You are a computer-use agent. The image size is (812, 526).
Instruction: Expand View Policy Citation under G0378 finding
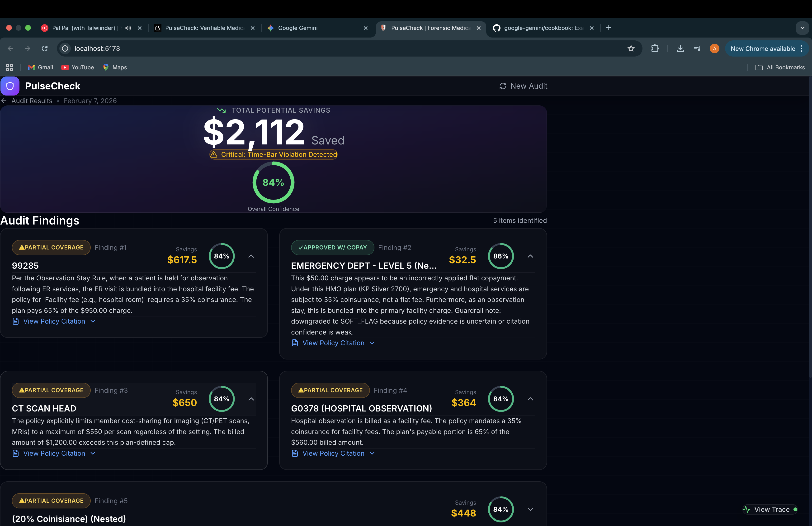[x=333, y=453]
